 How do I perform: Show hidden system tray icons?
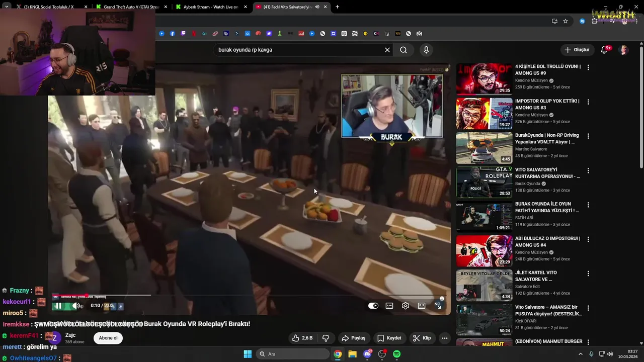pyautogui.click(x=580, y=354)
